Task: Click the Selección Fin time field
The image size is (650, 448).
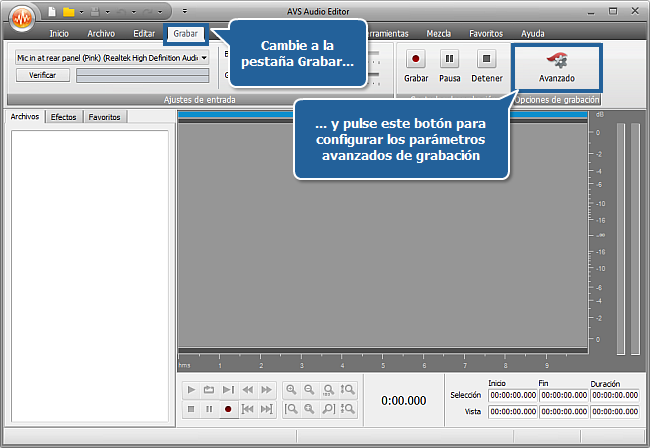Action: [564, 395]
